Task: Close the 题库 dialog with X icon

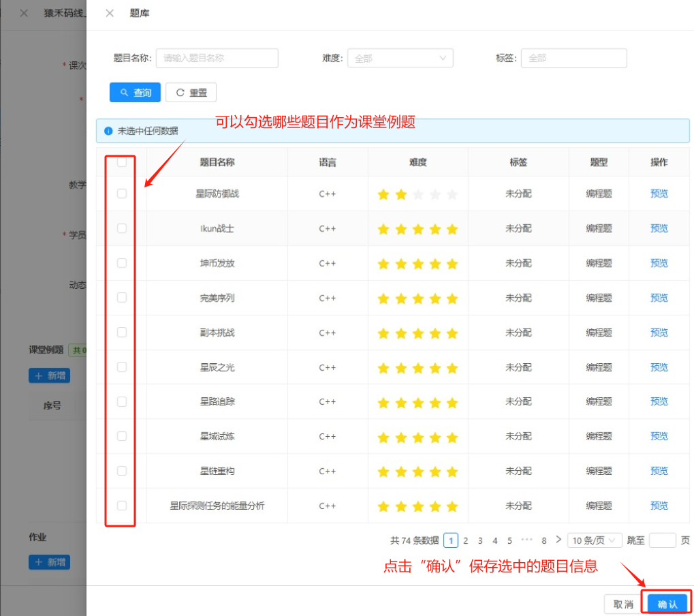Action: (x=110, y=14)
